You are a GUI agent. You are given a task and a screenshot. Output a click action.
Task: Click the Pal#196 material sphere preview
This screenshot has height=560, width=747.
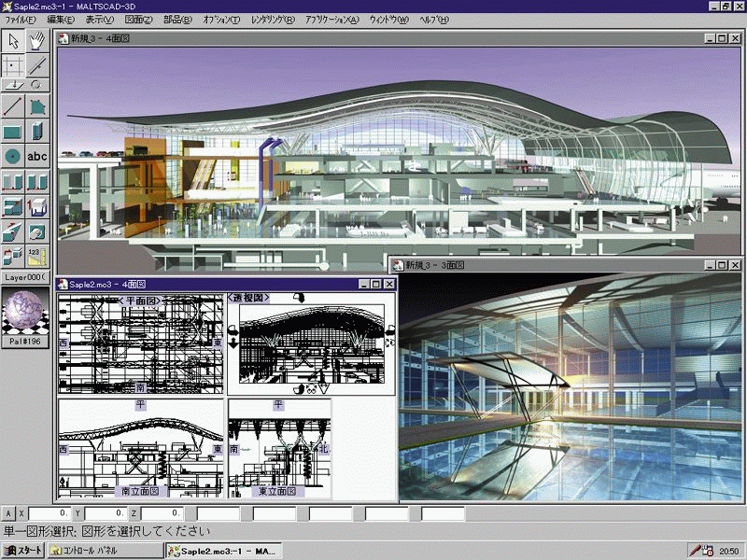point(23,311)
